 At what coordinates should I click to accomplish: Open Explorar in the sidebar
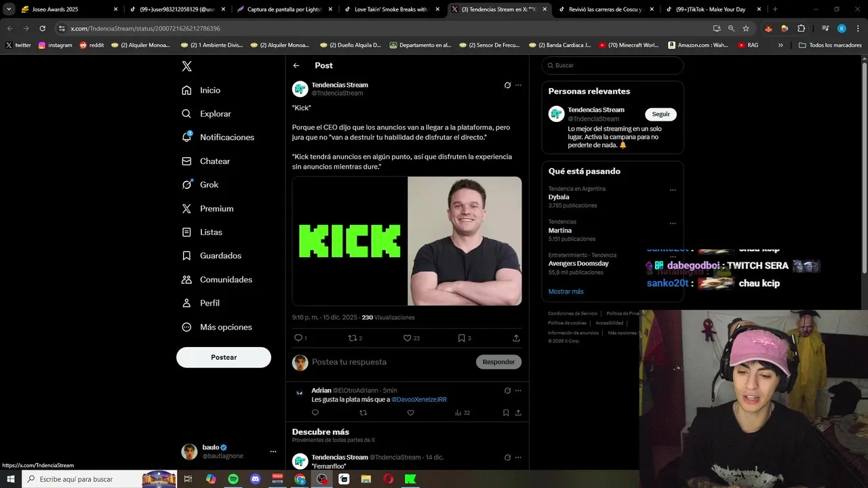207,114
